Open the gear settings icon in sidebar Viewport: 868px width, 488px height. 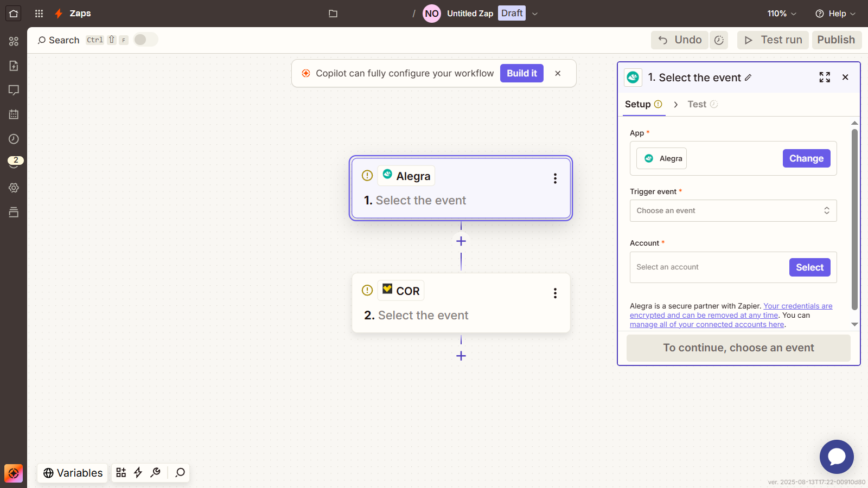(x=14, y=188)
